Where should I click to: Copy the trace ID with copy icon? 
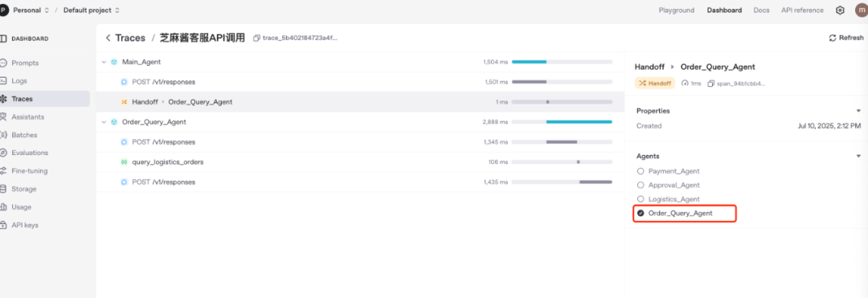[256, 38]
